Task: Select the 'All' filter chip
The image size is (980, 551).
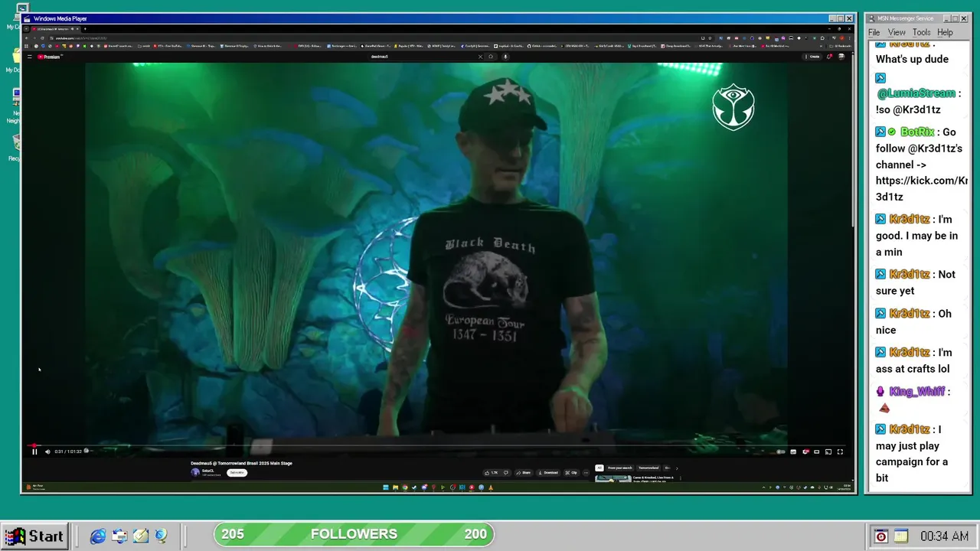Action: coord(599,468)
